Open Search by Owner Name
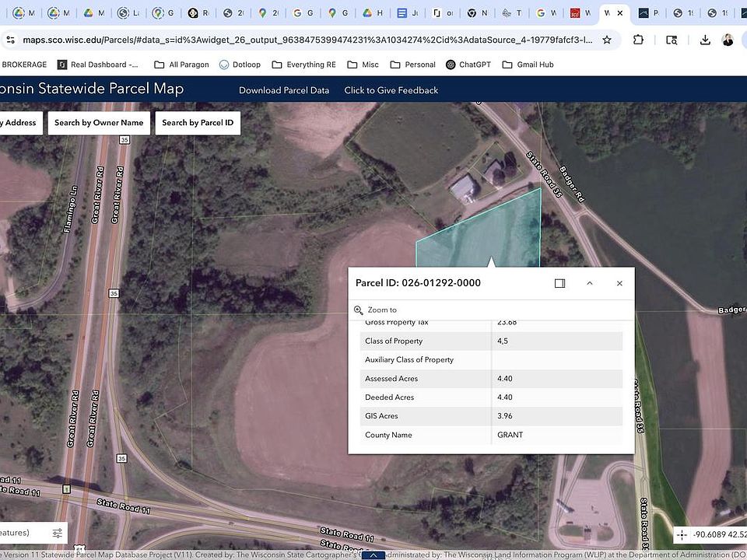Image resolution: width=747 pixels, height=560 pixels. [x=99, y=123]
